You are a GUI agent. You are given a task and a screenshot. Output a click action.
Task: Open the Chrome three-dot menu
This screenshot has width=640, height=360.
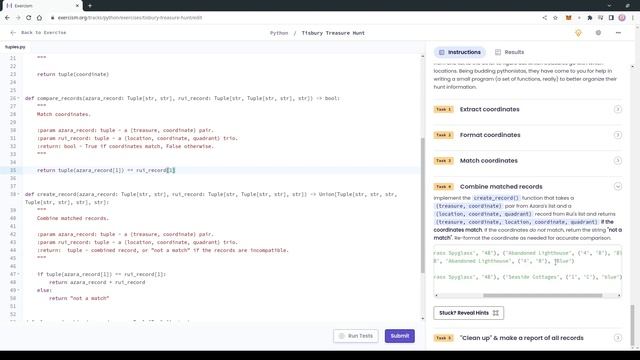(x=633, y=18)
